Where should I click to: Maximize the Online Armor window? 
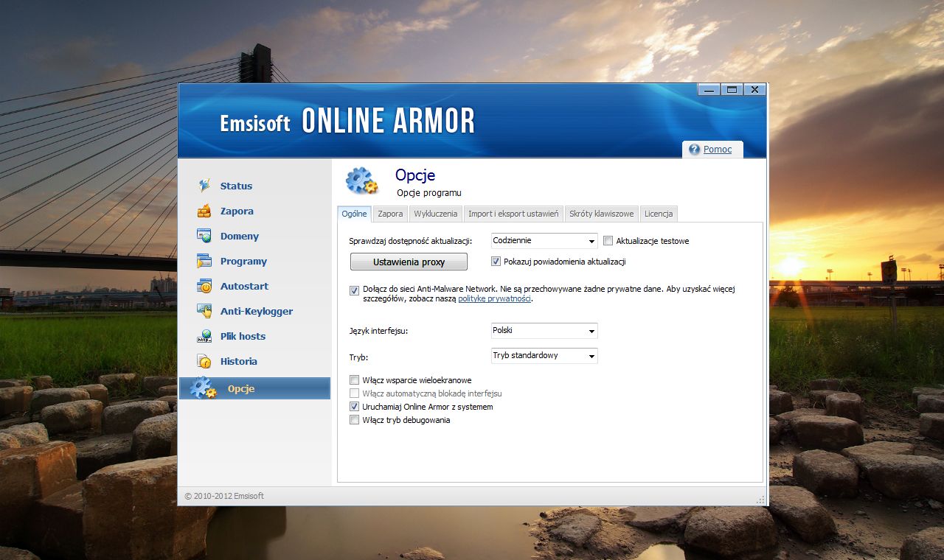click(x=732, y=90)
